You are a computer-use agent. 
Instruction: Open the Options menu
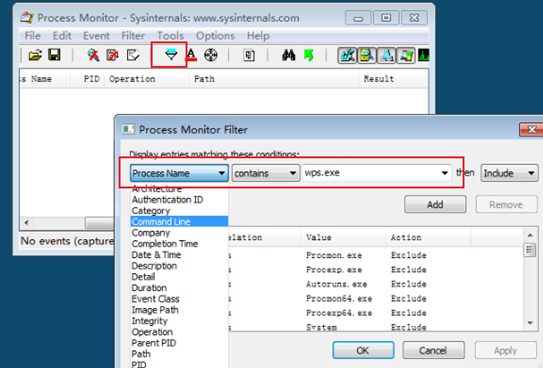tap(215, 36)
